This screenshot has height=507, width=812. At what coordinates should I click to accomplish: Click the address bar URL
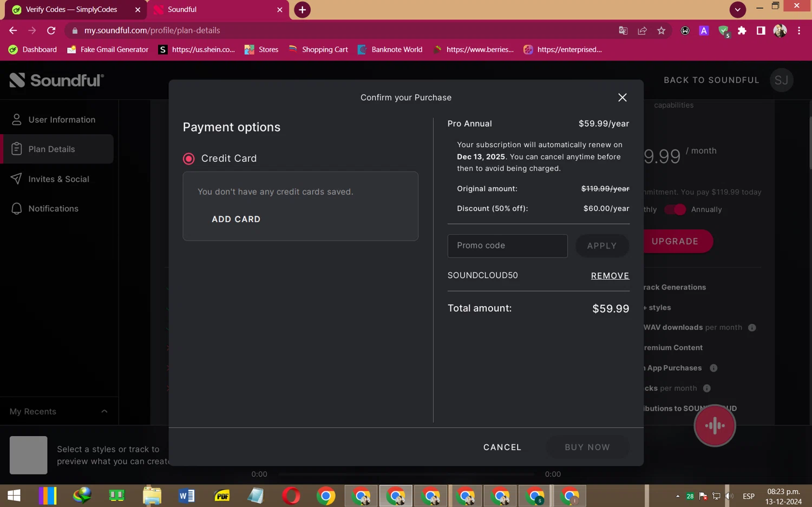tap(152, 30)
